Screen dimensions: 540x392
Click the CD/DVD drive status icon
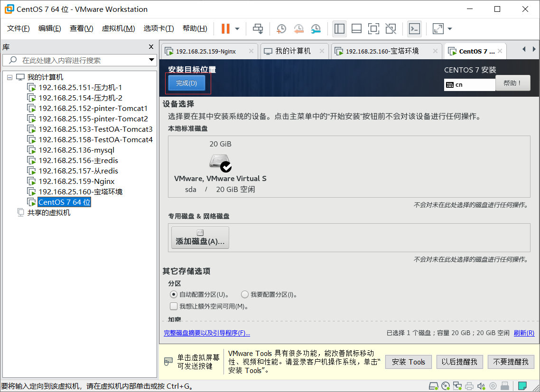pos(446,386)
